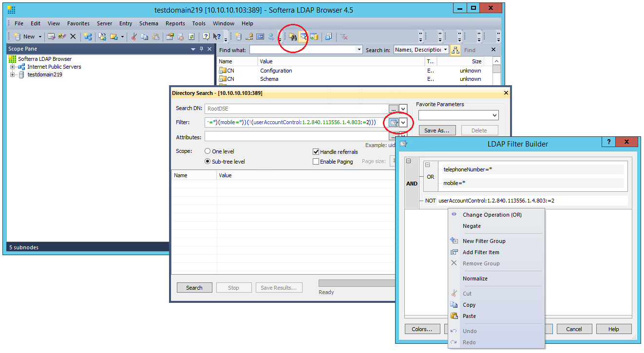Expand the Internet Public Servers tree node
This screenshot has width=644, height=353.
13,67
